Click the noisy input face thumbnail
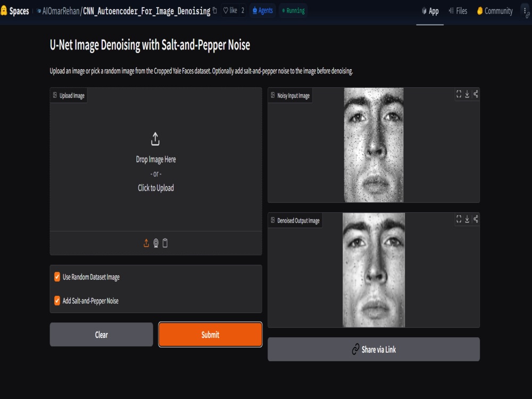Viewport: 532px width, 399px height. coord(373,145)
